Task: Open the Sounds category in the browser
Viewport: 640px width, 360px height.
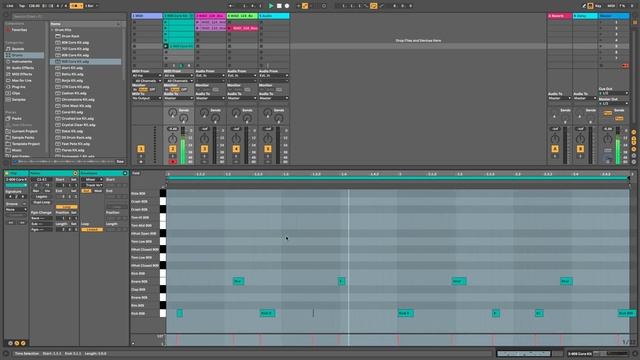Action: pyautogui.click(x=18, y=49)
